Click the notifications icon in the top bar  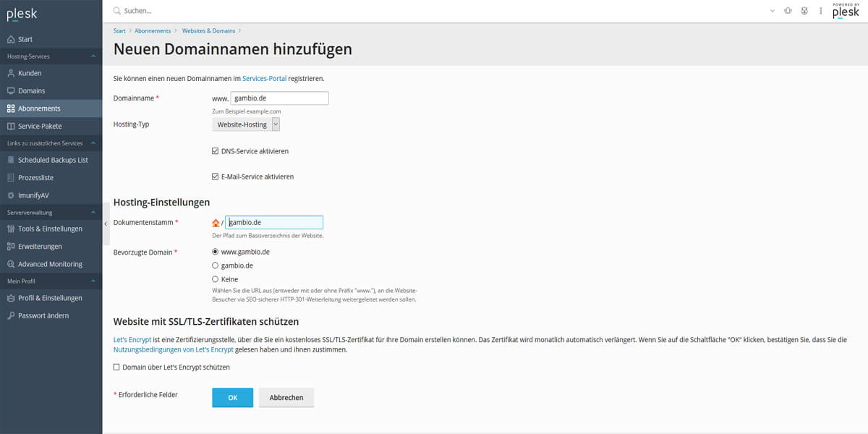click(x=788, y=11)
